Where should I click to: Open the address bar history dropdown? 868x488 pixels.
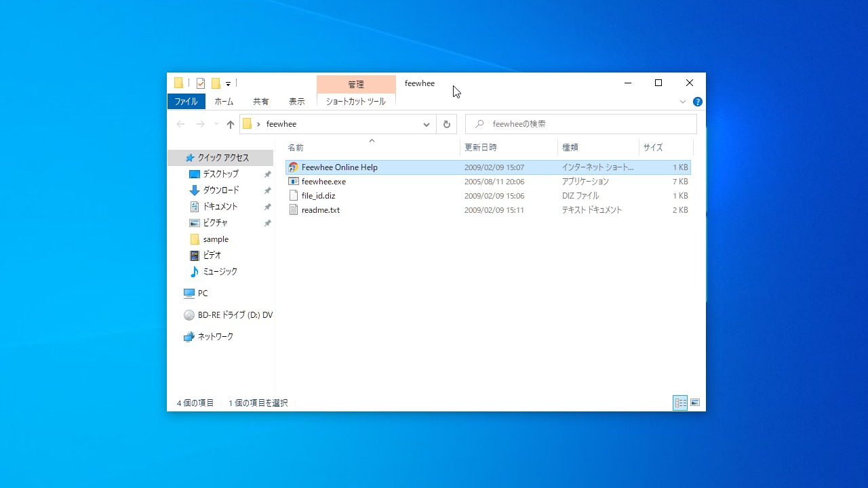[427, 124]
